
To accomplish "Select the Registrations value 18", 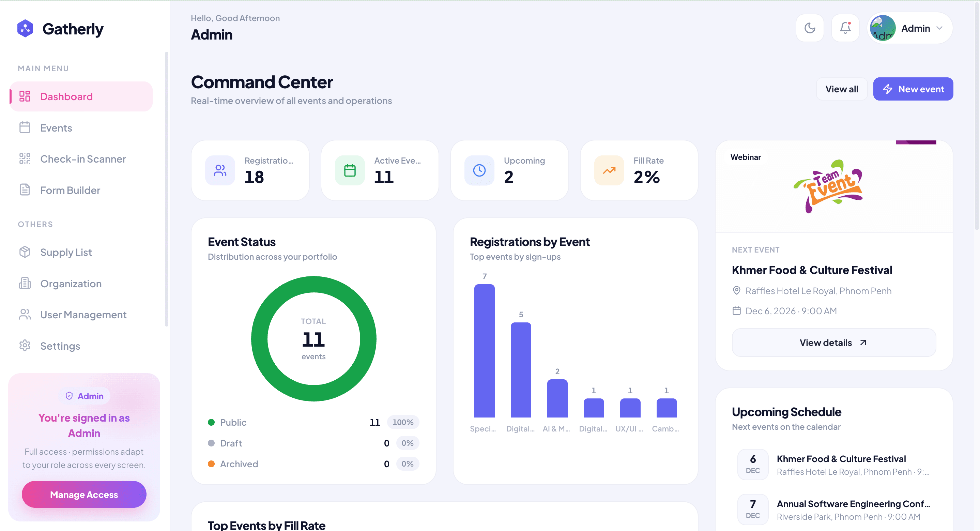I will coord(254,177).
